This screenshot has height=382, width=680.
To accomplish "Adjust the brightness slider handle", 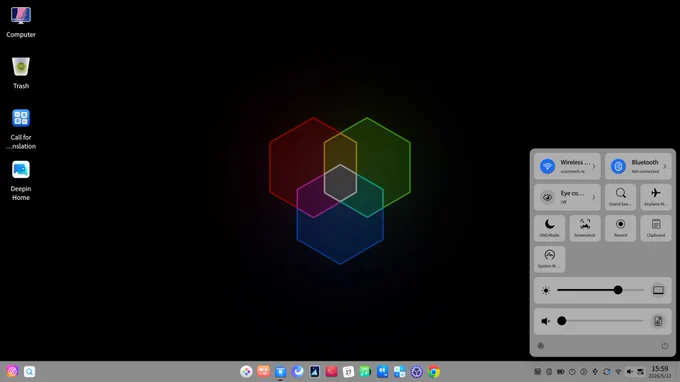I will click(x=618, y=290).
